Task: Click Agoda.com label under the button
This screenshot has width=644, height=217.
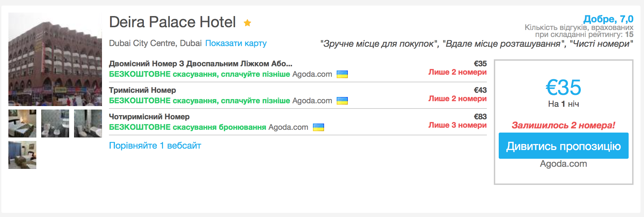Action: pyautogui.click(x=563, y=164)
